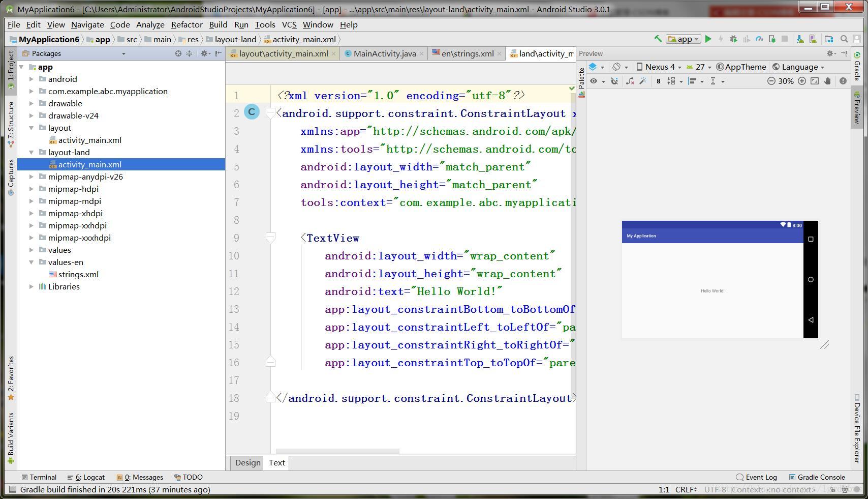Image resolution: width=868 pixels, height=499 pixels.
Task: Toggle the 2: Favorites side panel
Action: [x=11, y=378]
